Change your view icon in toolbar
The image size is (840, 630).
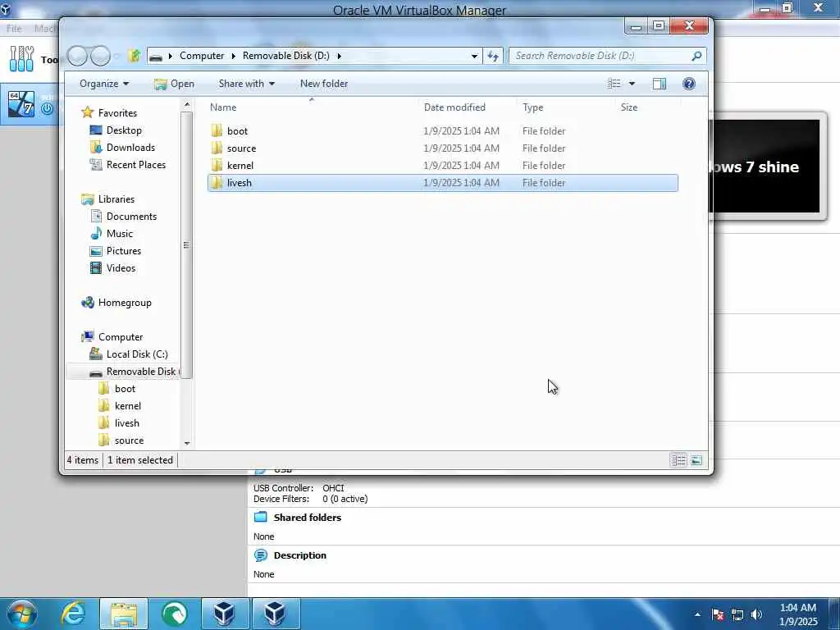click(x=614, y=84)
